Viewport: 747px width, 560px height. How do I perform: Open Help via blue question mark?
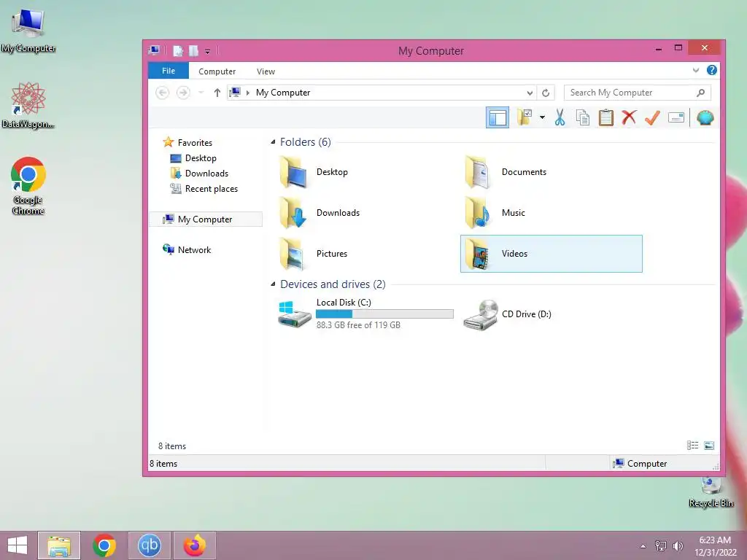click(x=712, y=71)
